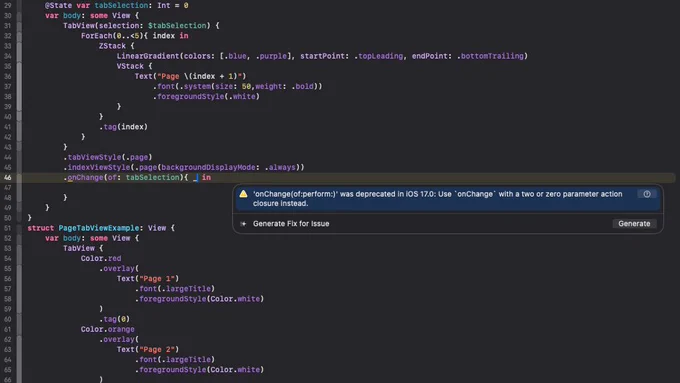Click line number 46 in the gutter
680x383 pixels.
7,177
